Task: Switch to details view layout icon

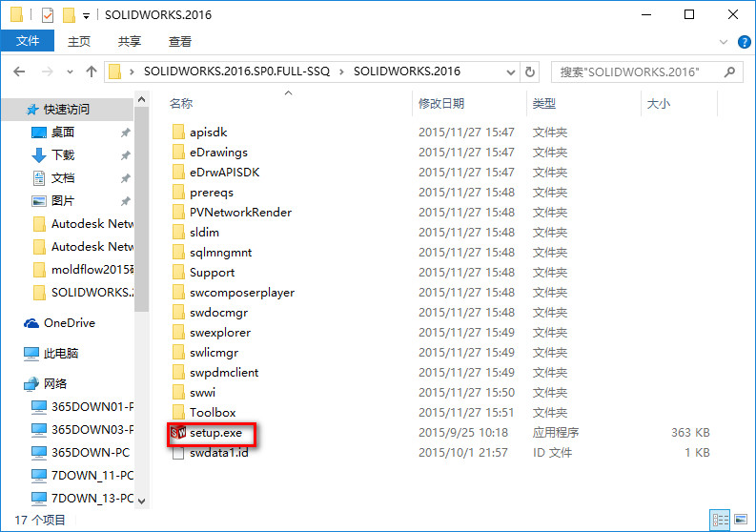Action: 721,520
